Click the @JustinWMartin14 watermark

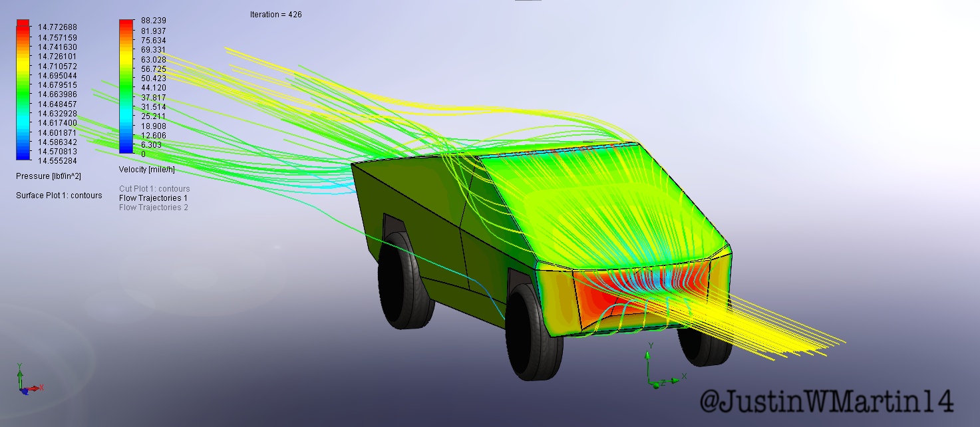[826, 401]
